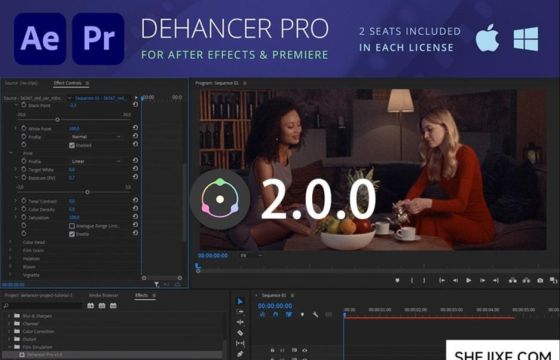Click the Export Frame camera icon
Image resolution: width=560 pixels, height=360 pixels.
point(540,281)
